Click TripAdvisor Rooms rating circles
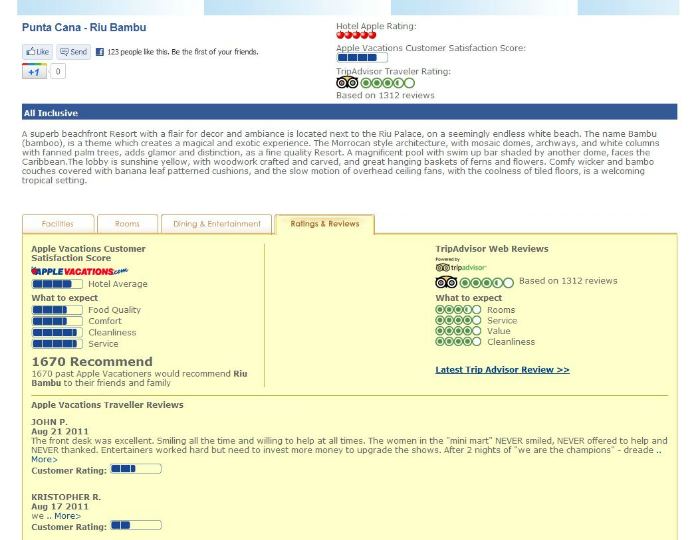Image resolution: width=700 pixels, height=540 pixels. click(458, 310)
